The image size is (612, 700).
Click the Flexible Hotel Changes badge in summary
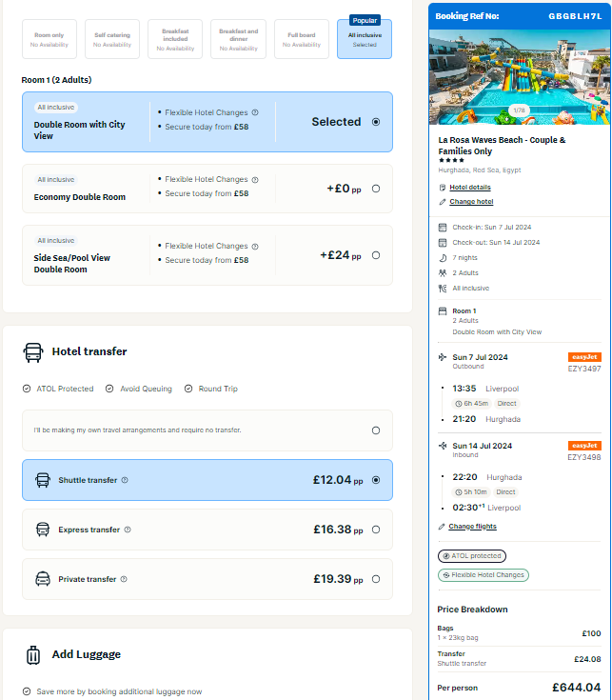pos(484,575)
